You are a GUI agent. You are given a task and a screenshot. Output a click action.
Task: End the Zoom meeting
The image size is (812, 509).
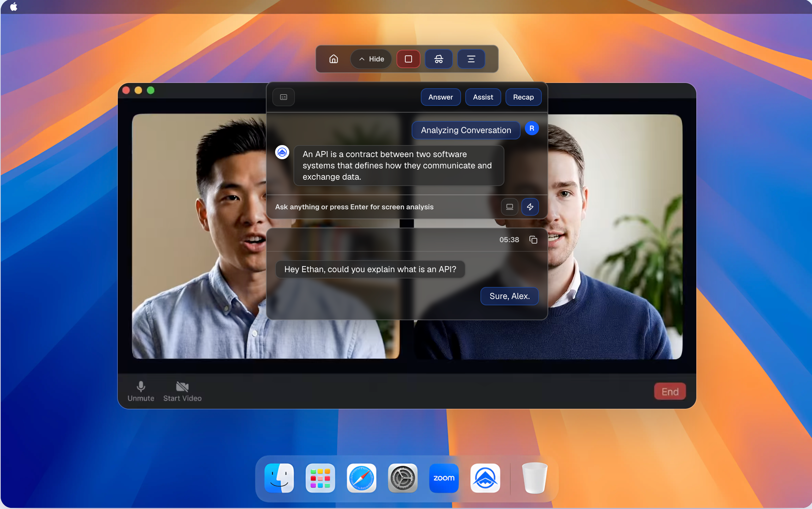click(670, 391)
